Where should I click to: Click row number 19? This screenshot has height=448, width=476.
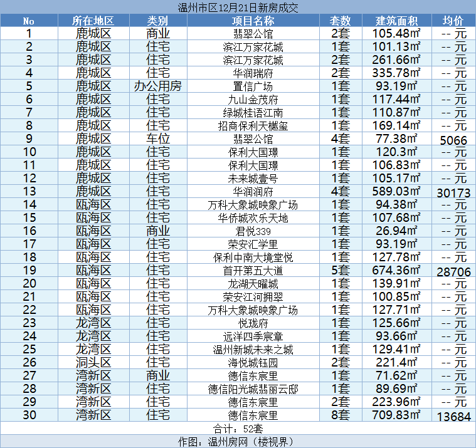click(x=29, y=270)
